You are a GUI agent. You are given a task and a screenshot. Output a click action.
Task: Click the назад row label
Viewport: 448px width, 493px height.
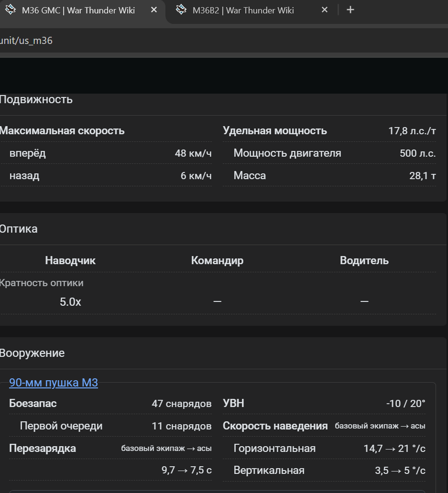pyautogui.click(x=24, y=175)
